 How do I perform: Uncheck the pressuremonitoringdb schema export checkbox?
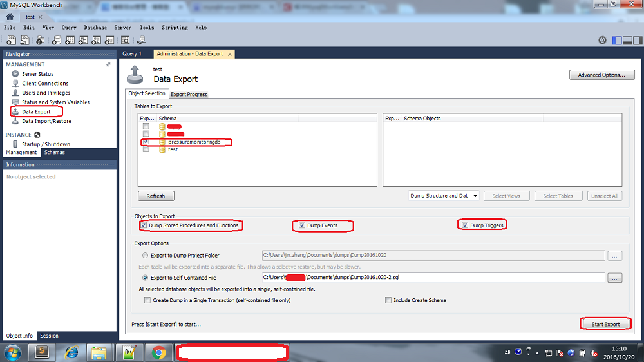click(x=146, y=142)
